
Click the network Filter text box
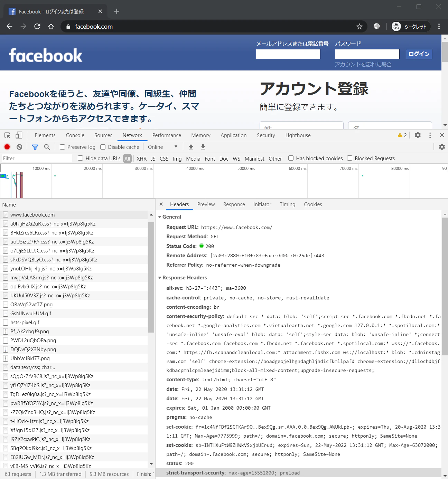[x=37, y=158]
